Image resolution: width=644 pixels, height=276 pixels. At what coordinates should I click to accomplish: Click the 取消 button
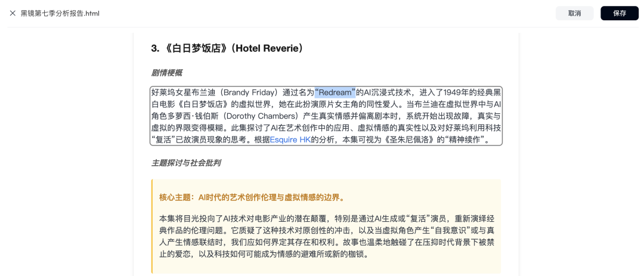(574, 13)
